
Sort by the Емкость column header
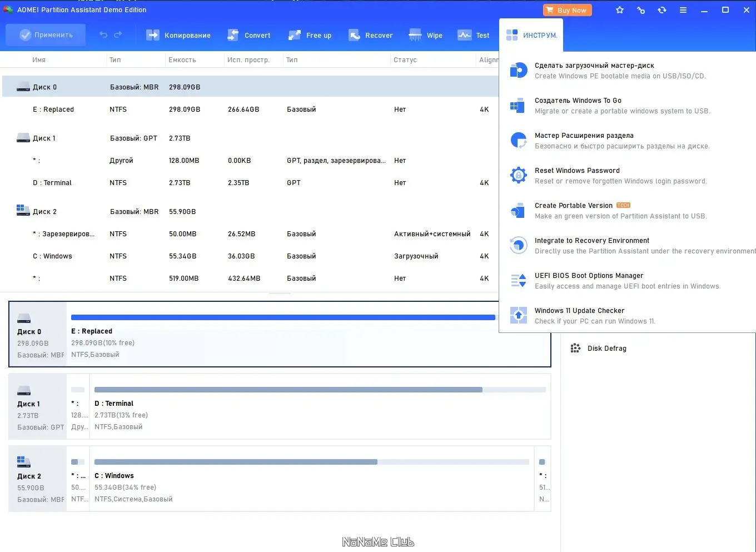point(182,60)
